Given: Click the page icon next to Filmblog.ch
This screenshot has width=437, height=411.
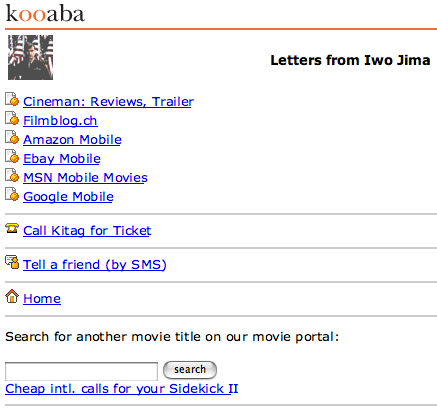Looking at the screenshot, I should (12, 118).
